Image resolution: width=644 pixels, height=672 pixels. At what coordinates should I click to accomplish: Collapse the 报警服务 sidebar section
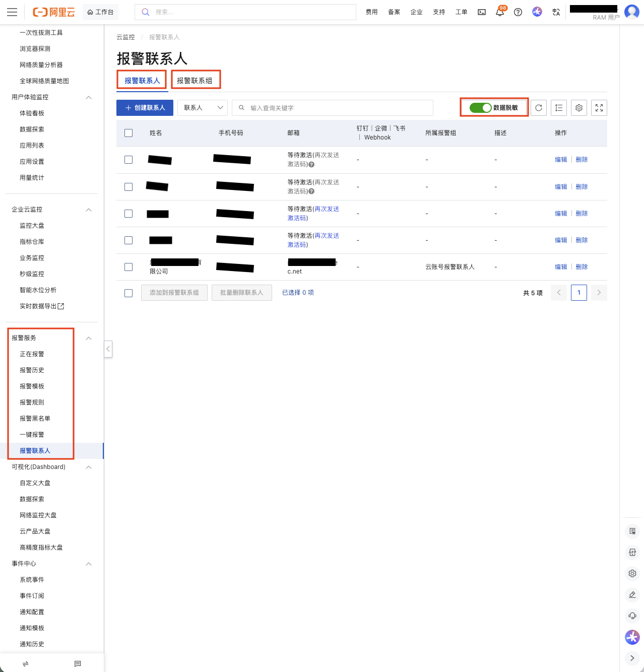point(89,338)
